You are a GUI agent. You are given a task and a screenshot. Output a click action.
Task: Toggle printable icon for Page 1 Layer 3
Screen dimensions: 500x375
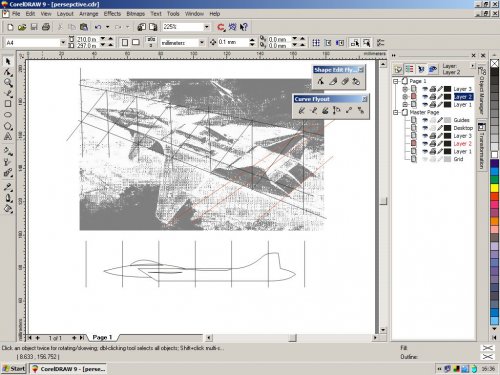433,89
